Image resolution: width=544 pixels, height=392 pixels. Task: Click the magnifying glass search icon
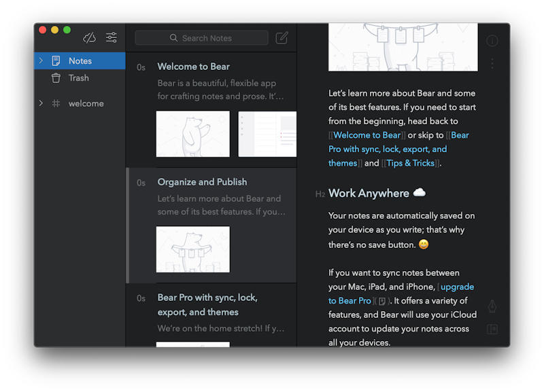(173, 38)
